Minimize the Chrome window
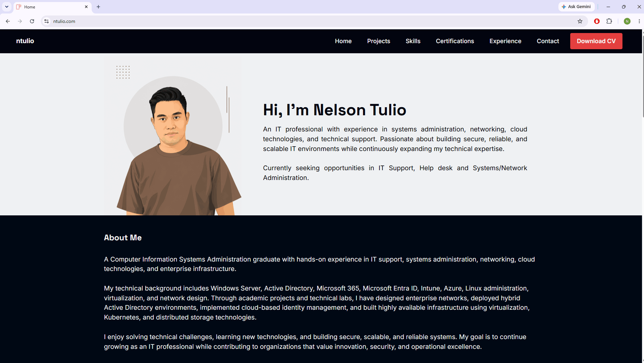The width and height of the screenshot is (644, 363). (x=608, y=7)
